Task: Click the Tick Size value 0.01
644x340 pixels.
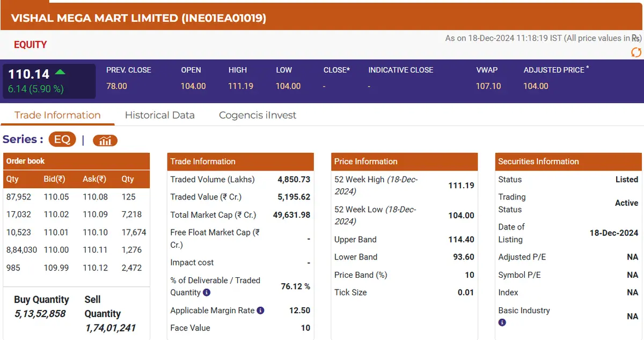Action: click(x=466, y=293)
